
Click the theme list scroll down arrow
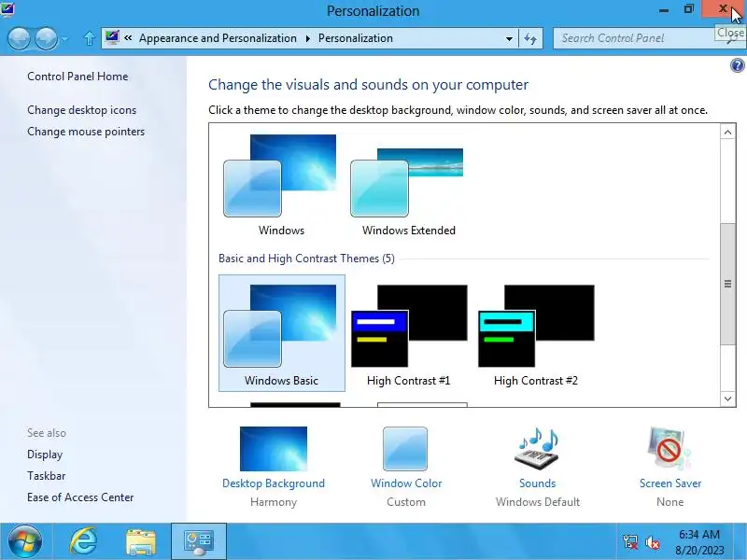[727, 399]
